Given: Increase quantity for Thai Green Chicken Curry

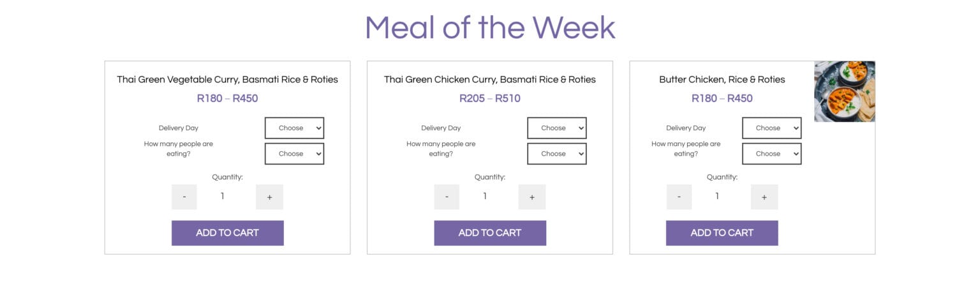Looking at the screenshot, I should [532, 197].
